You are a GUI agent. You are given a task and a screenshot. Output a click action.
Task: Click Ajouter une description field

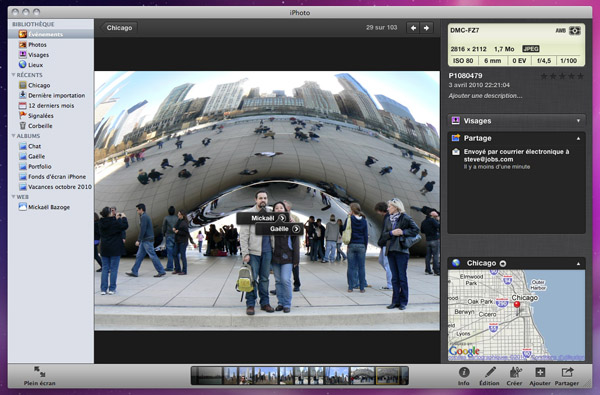[x=485, y=96]
